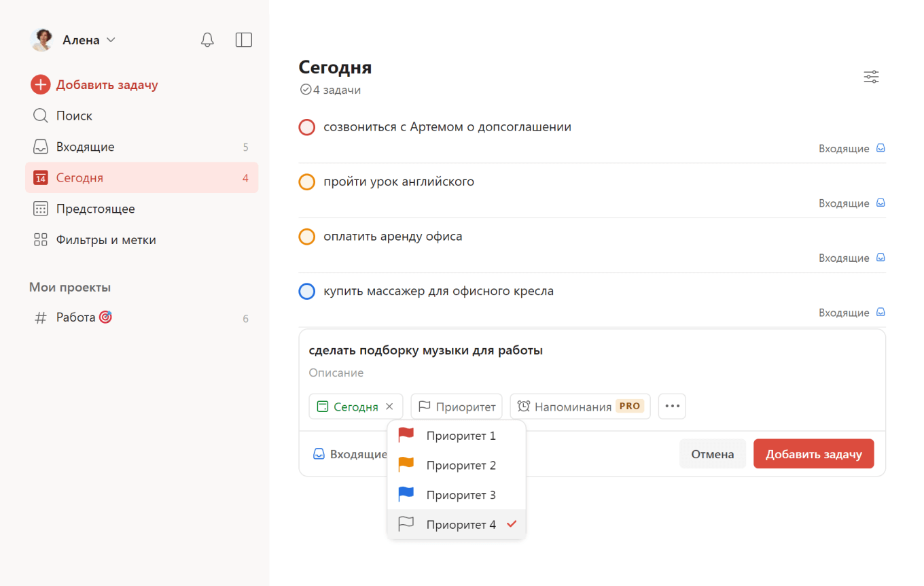Open the three-dot more options in composer
The width and height of the screenshot is (924, 586).
pyautogui.click(x=671, y=406)
